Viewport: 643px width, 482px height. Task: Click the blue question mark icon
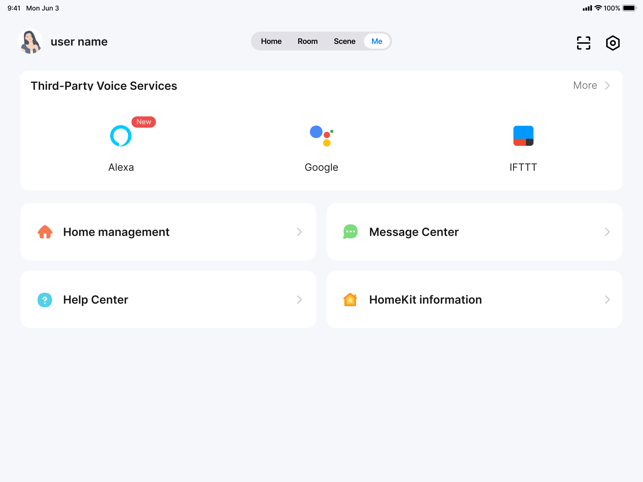(45, 300)
